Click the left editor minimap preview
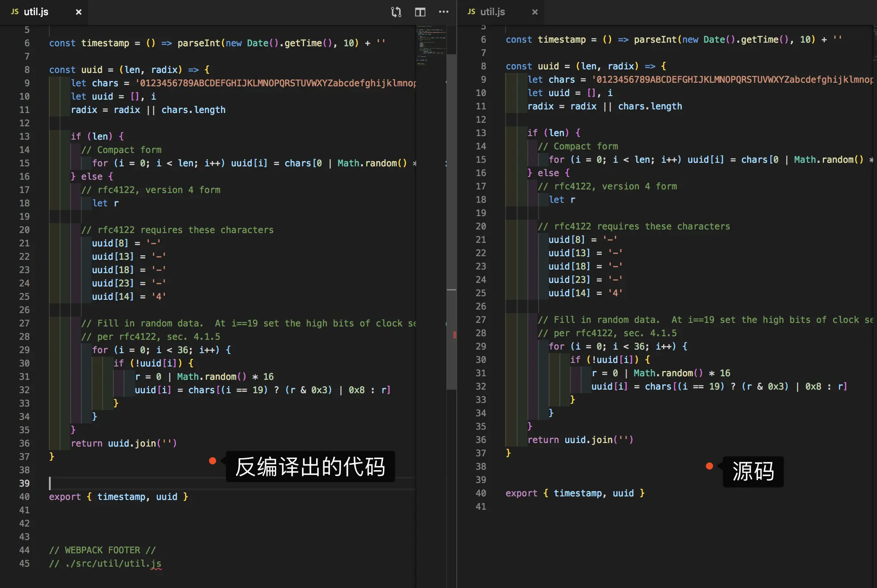The width and height of the screenshot is (877, 588). pos(430,44)
